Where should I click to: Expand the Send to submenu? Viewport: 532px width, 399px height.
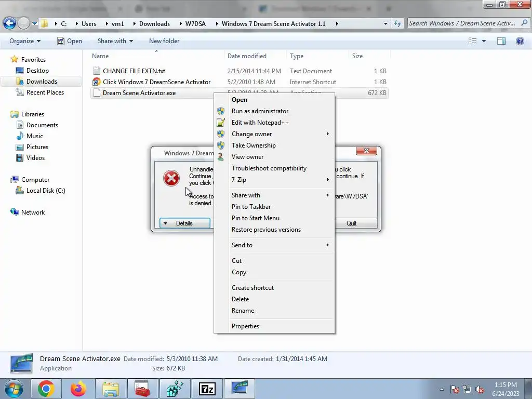tap(274, 245)
